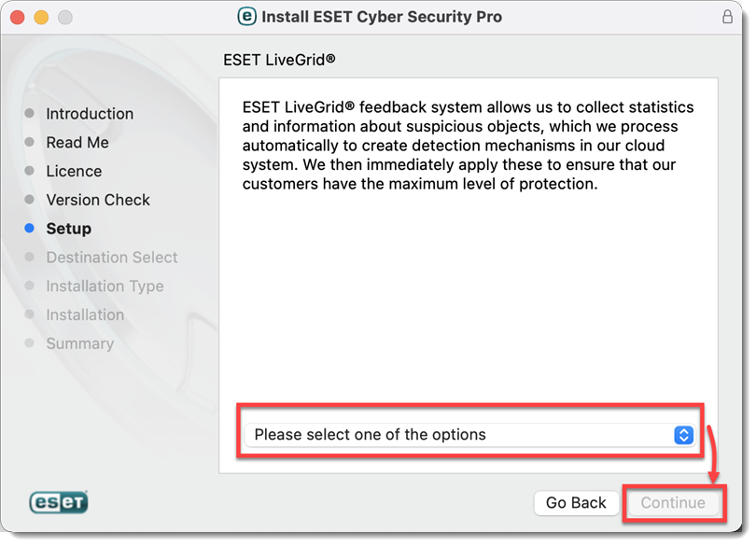Click the lock icon in title bar
The width and height of the screenshot is (756, 546).
[727, 17]
